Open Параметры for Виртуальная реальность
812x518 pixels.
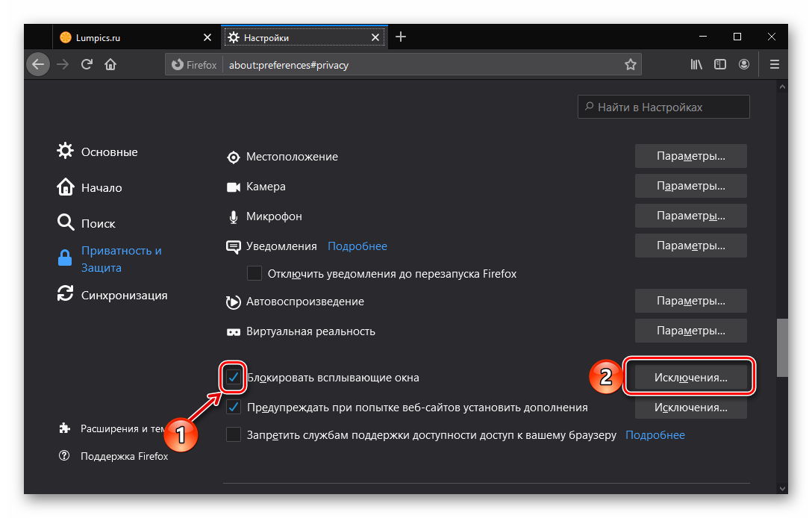691,331
